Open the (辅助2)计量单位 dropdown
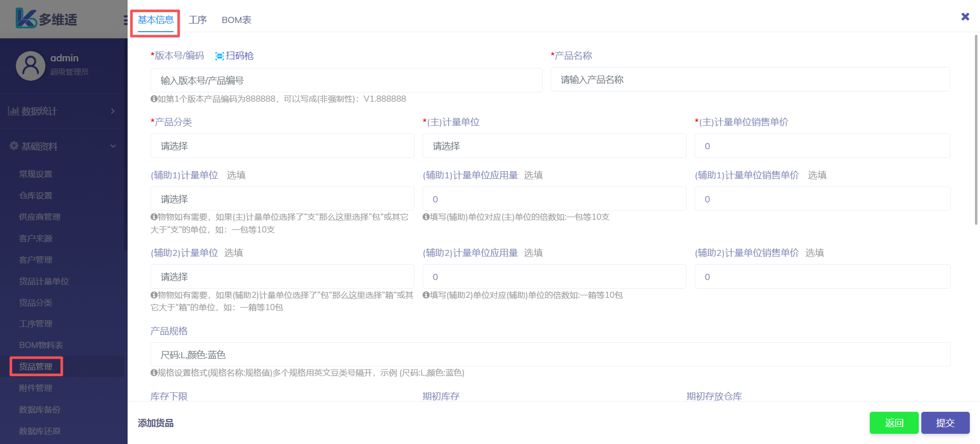The width and height of the screenshot is (980, 444). (x=282, y=277)
